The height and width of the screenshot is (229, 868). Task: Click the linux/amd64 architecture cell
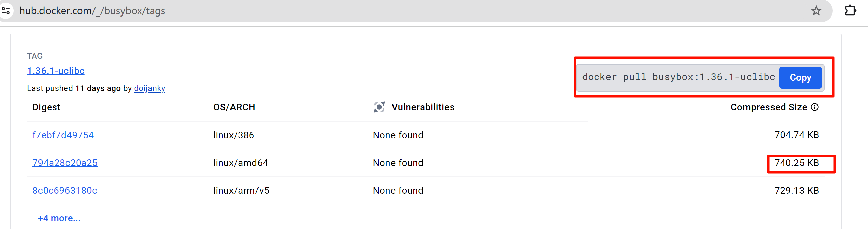coord(241,163)
